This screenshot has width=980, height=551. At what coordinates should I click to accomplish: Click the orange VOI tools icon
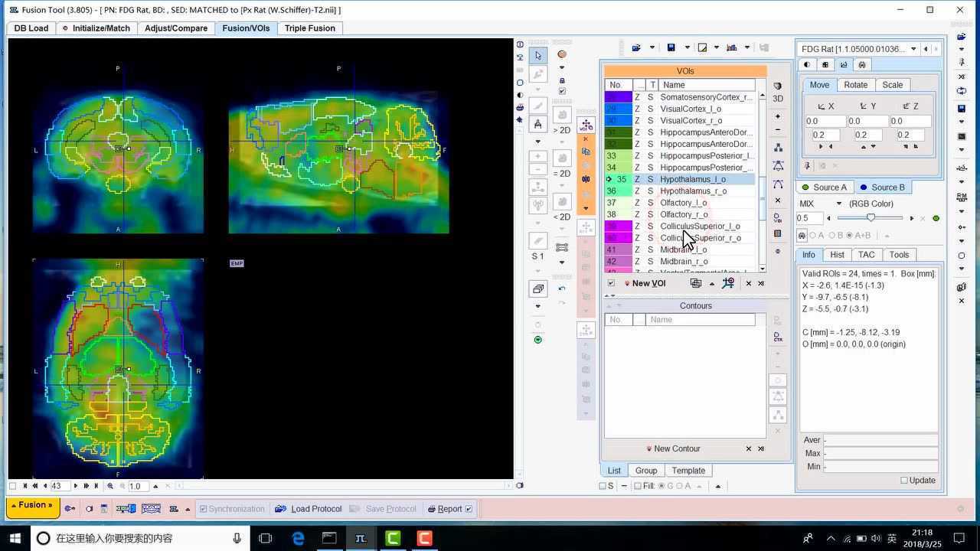[x=562, y=54]
